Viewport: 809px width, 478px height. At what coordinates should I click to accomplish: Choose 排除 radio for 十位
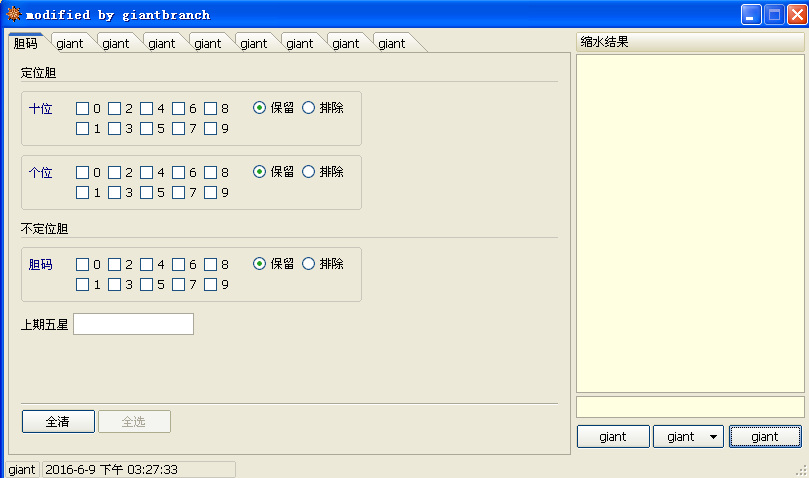[309, 107]
